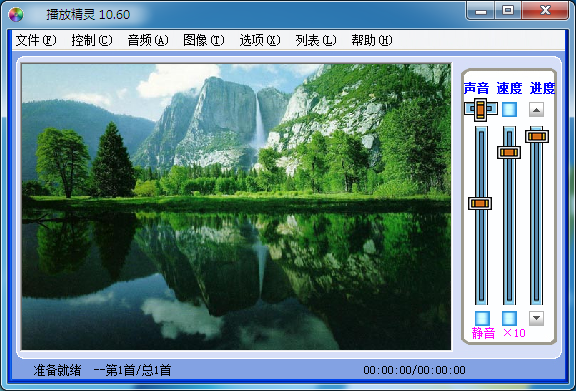Click the 速度 speed slider handle

click(x=509, y=152)
